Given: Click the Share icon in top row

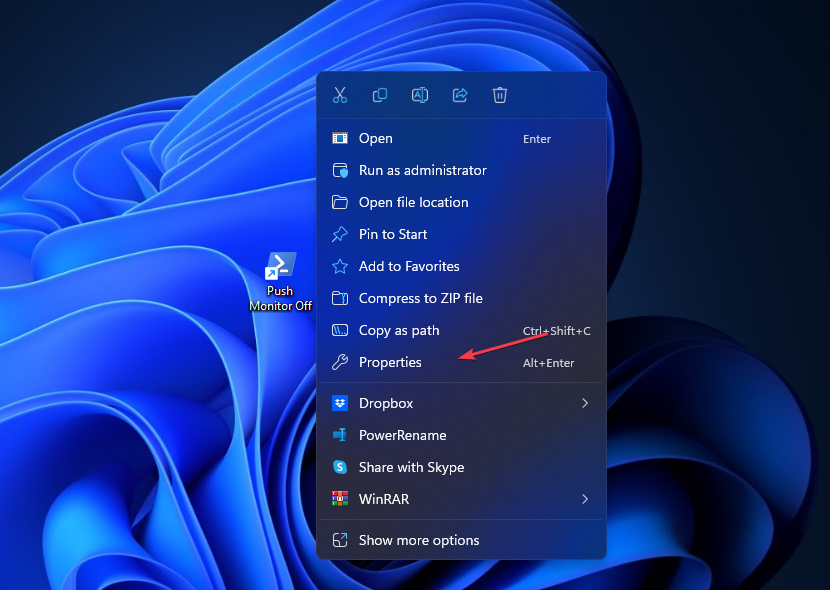Looking at the screenshot, I should 460,95.
